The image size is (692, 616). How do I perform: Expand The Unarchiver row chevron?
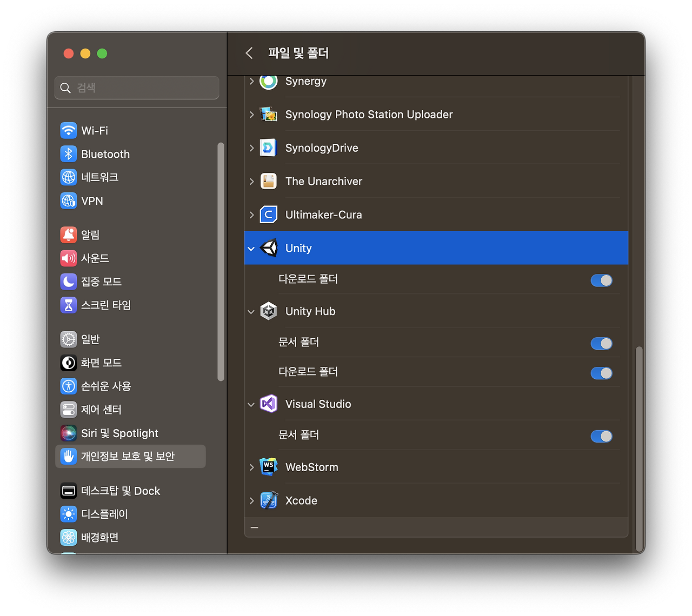pyautogui.click(x=251, y=182)
